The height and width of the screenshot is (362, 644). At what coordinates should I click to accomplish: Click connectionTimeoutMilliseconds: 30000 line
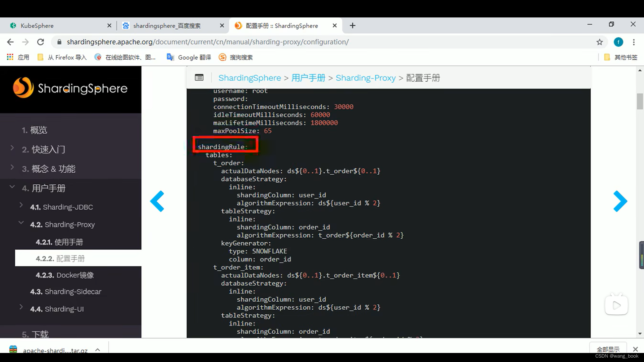[x=283, y=107]
